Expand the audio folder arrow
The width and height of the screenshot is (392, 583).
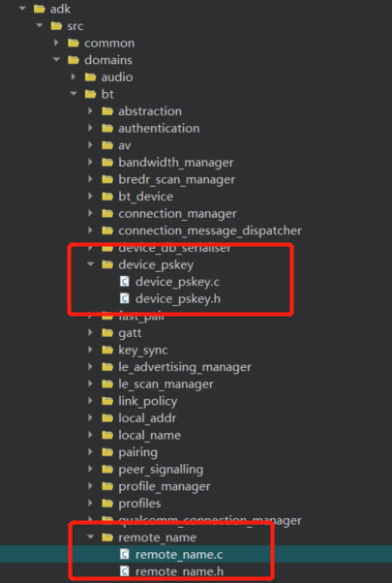point(74,77)
